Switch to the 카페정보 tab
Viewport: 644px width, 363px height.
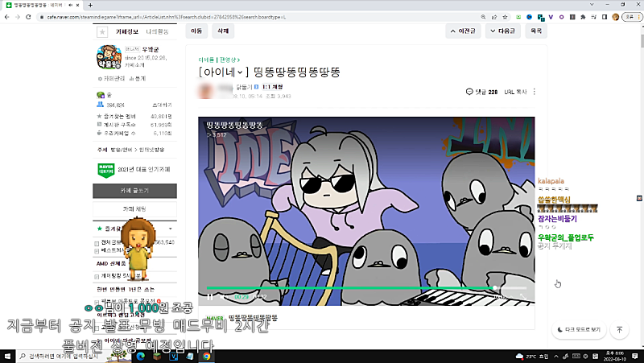tap(127, 31)
